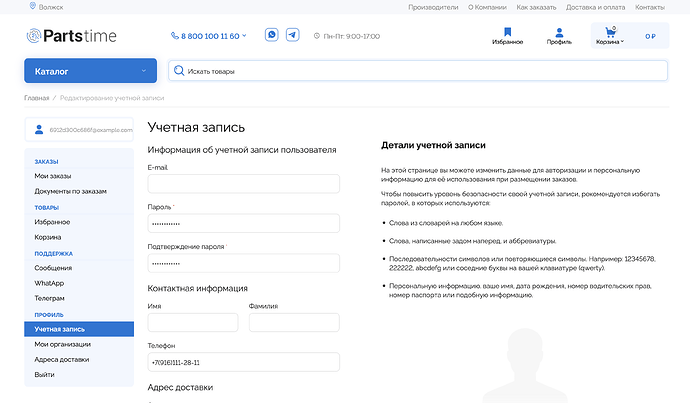Click the E-mail input field
The height and width of the screenshot is (403, 690).
(243, 184)
